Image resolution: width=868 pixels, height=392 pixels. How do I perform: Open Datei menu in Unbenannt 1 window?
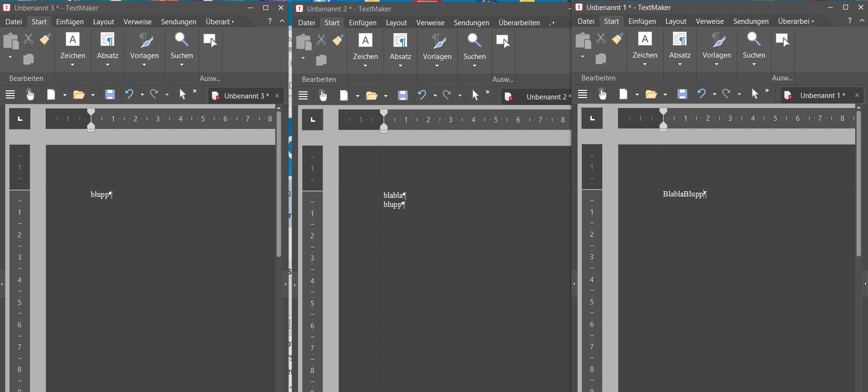click(586, 21)
